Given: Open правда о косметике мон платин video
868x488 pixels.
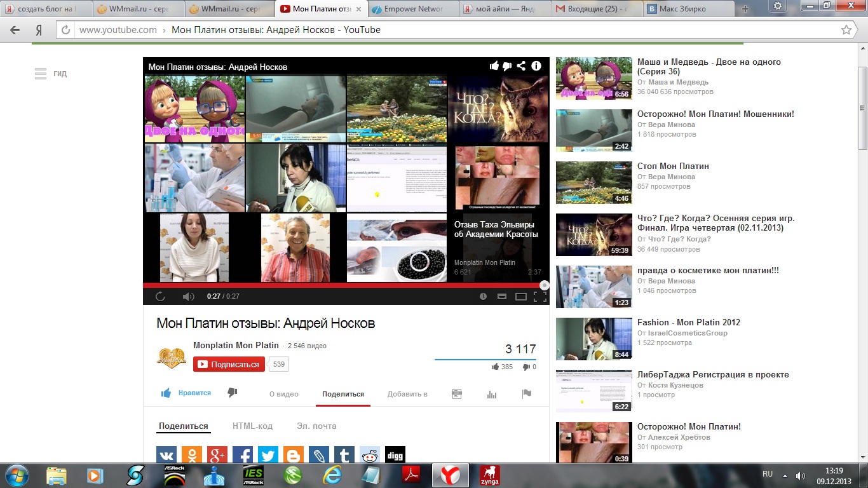Looking at the screenshot, I should point(708,270).
